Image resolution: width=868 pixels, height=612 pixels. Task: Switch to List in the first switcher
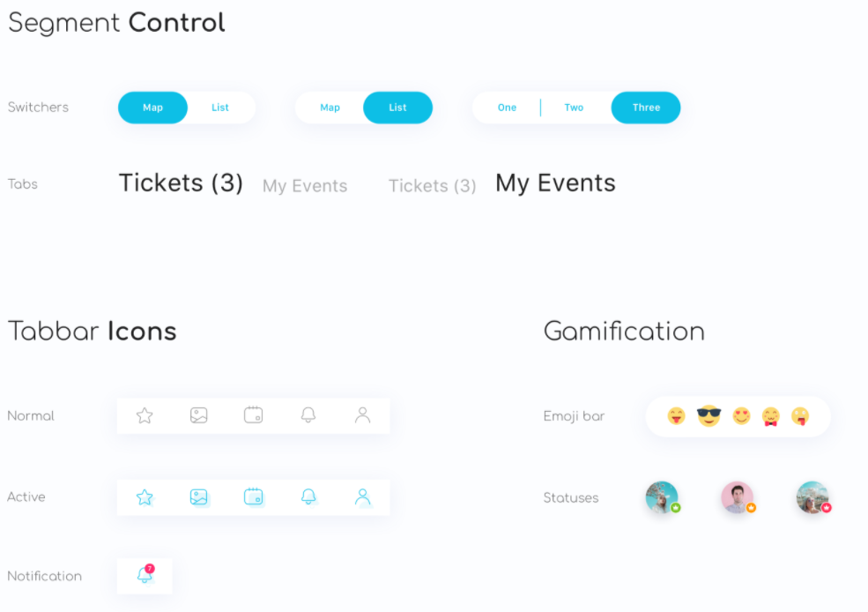pos(219,108)
